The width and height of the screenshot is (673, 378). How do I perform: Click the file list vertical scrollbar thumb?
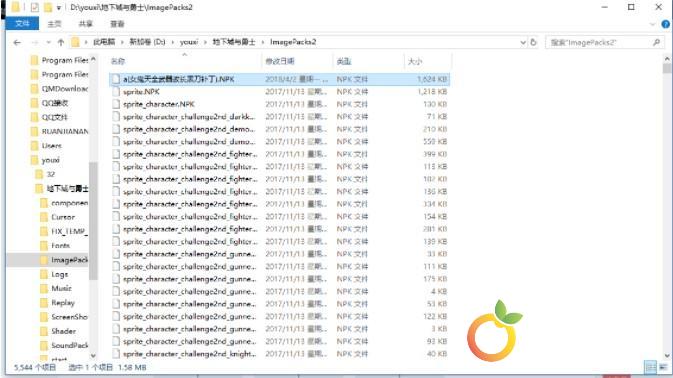pos(667,69)
